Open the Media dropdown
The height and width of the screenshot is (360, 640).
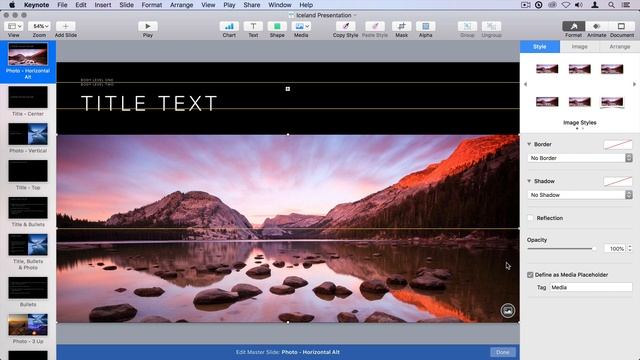[x=301, y=26]
